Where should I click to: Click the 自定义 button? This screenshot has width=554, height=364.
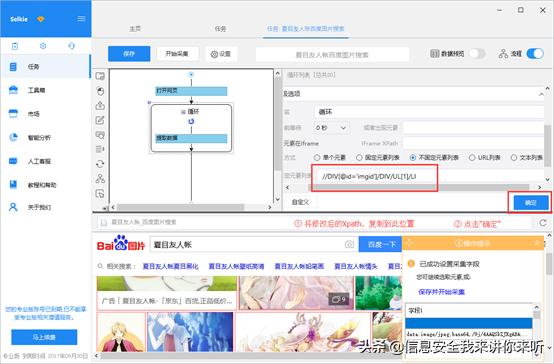pyautogui.click(x=300, y=202)
